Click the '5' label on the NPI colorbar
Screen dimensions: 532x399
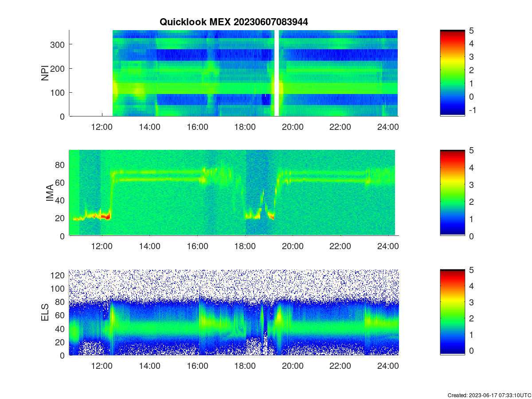(471, 31)
